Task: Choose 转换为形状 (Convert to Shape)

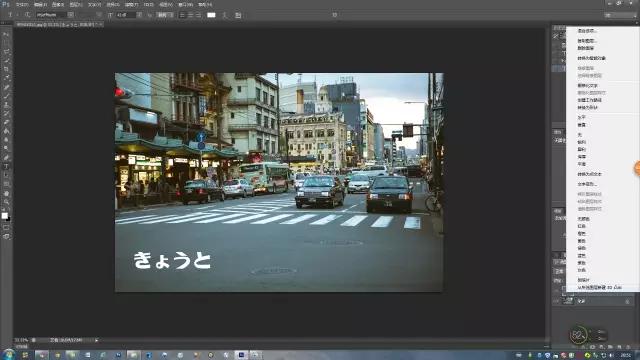Action: 588,107
